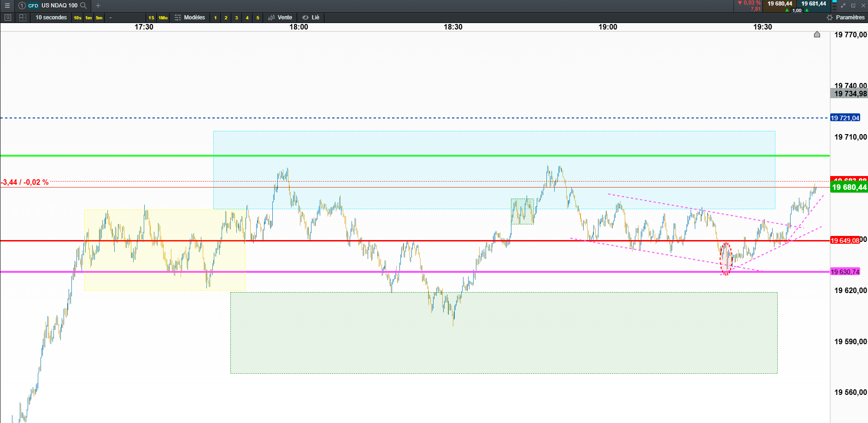This screenshot has width=868, height=423.
Task: Toggle the Lié linked-chart eye option
Action: [x=311, y=18]
